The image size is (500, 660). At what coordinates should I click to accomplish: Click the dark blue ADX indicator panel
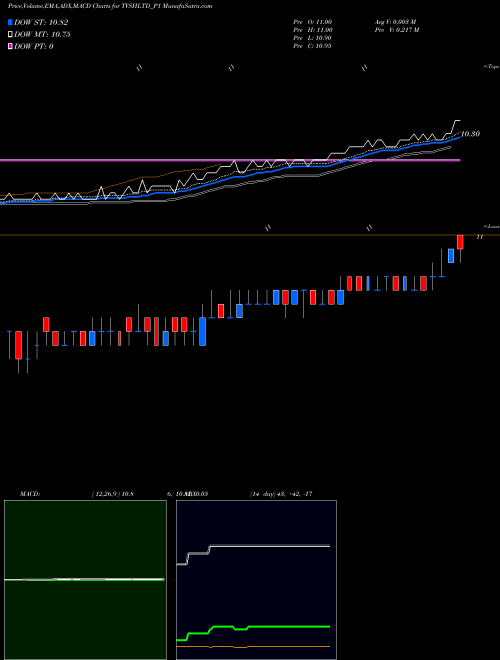(256, 580)
